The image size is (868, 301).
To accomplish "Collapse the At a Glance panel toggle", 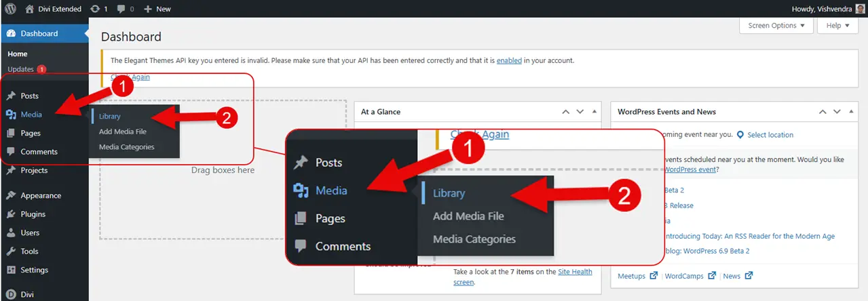I will (x=594, y=112).
